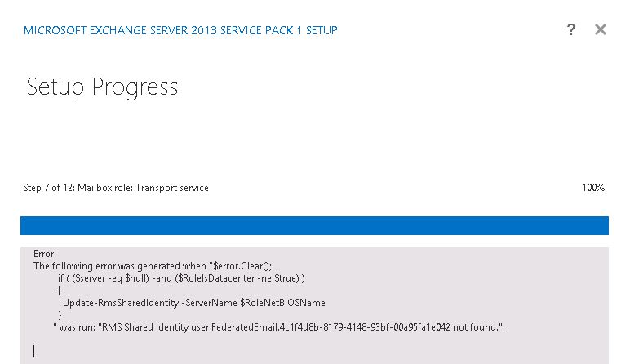Click the blue setup progress bar
The image size is (630, 364).
coord(314,225)
